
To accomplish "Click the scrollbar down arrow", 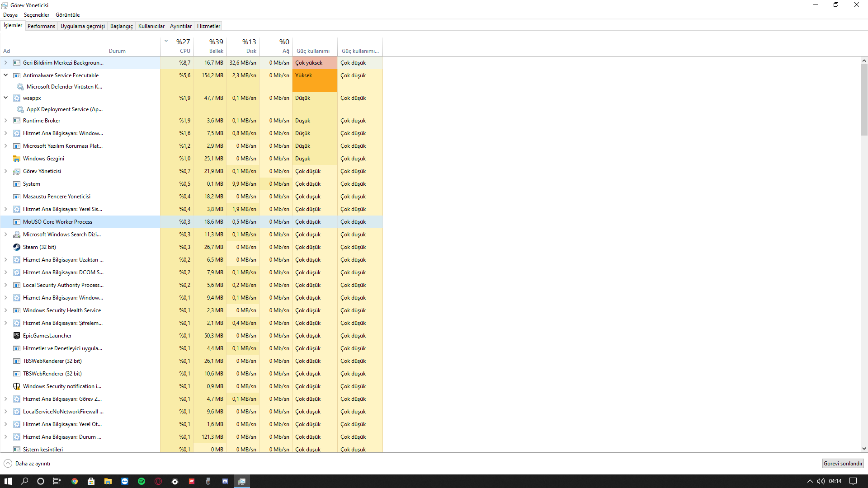I will (864, 449).
